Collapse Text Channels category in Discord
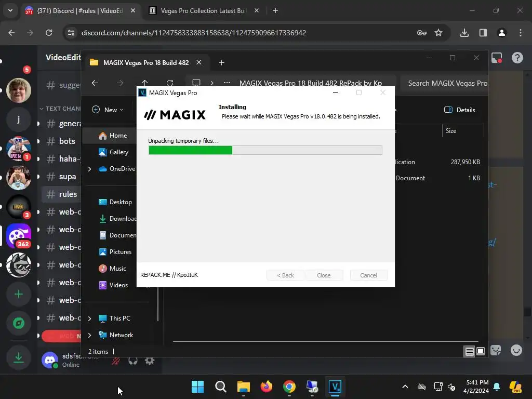 (60, 109)
